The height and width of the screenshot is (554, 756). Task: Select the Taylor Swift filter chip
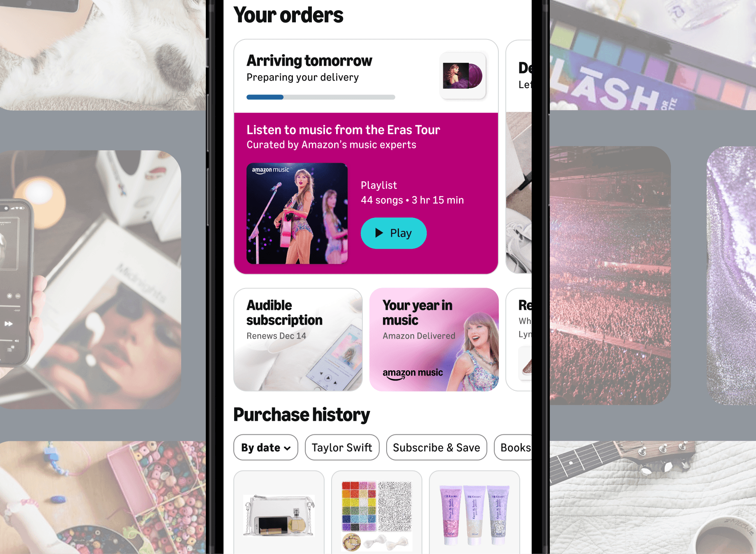(x=342, y=448)
